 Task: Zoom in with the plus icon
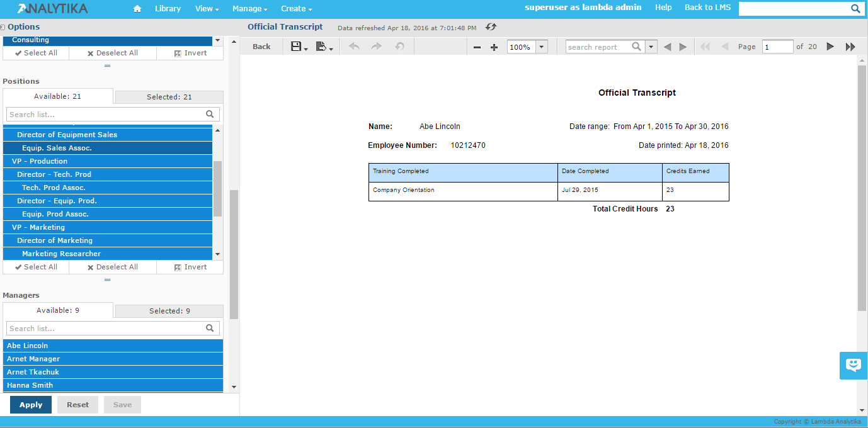click(x=494, y=47)
